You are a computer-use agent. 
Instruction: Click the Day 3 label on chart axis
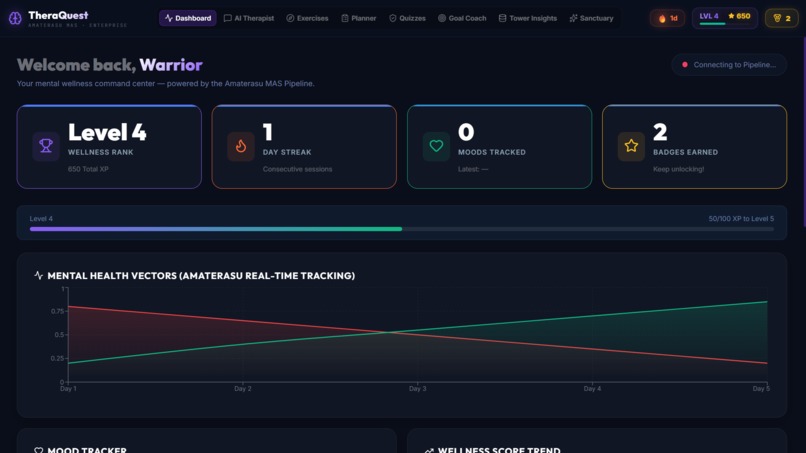click(417, 389)
